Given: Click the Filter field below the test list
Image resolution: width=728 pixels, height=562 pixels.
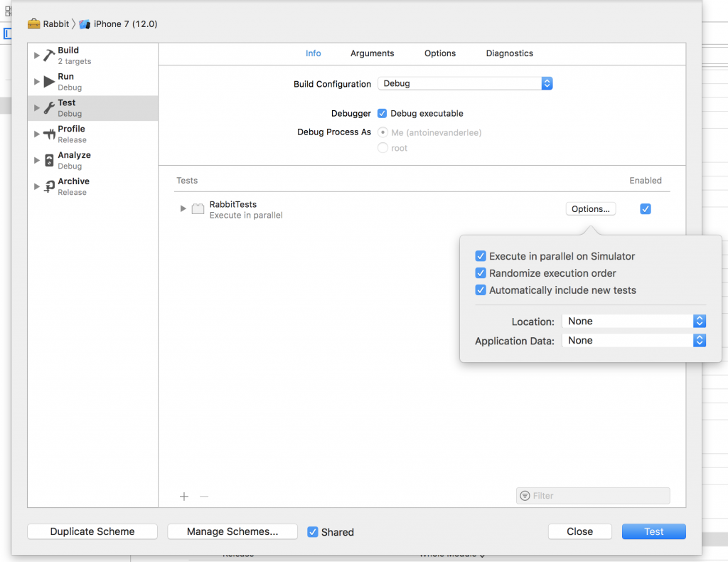Looking at the screenshot, I should 593,495.
